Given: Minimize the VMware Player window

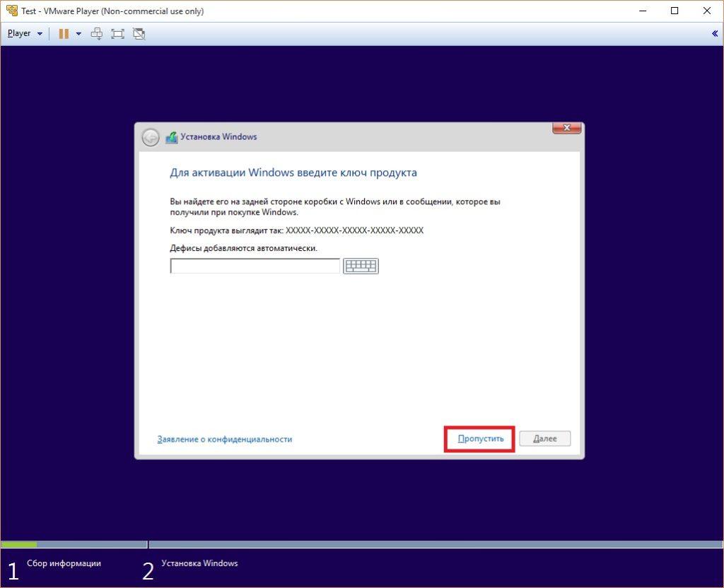Looking at the screenshot, I should pyautogui.click(x=643, y=11).
